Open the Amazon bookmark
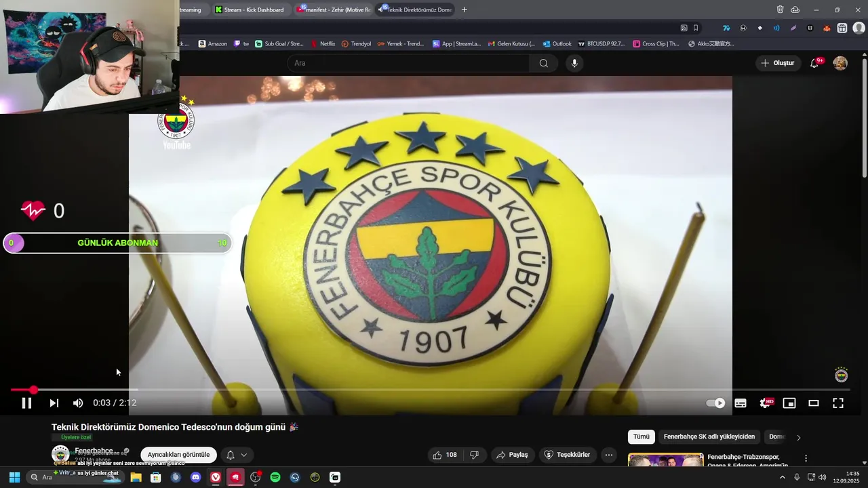 point(213,43)
